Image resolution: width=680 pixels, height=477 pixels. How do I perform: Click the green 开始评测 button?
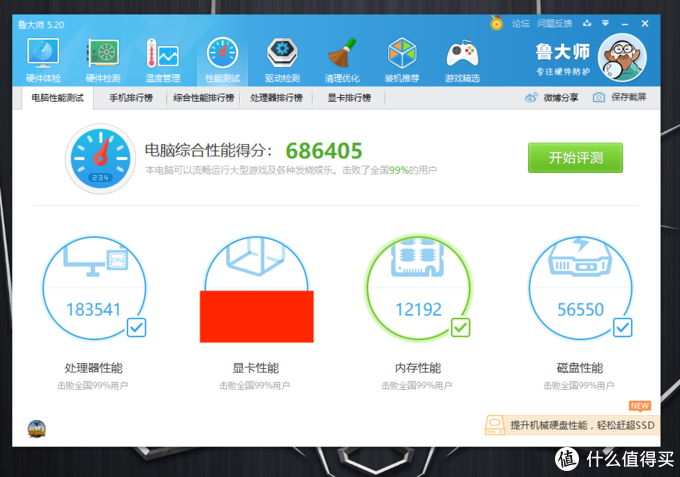(575, 158)
